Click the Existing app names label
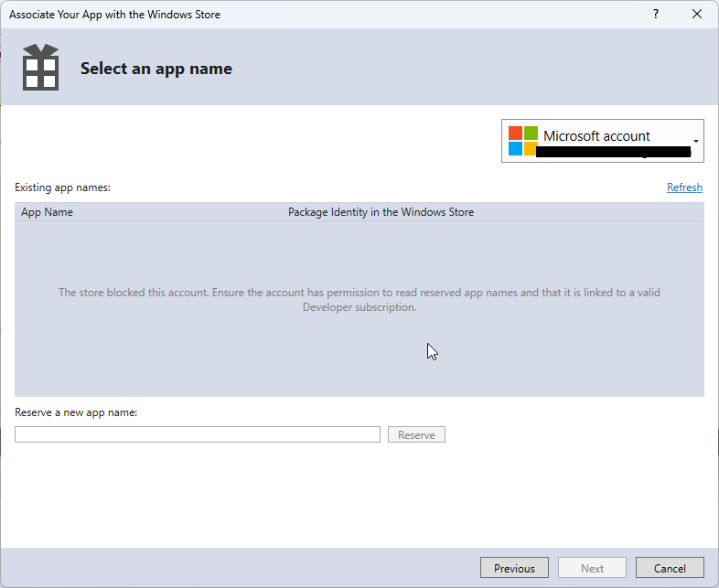This screenshot has width=719, height=588. point(62,187)
